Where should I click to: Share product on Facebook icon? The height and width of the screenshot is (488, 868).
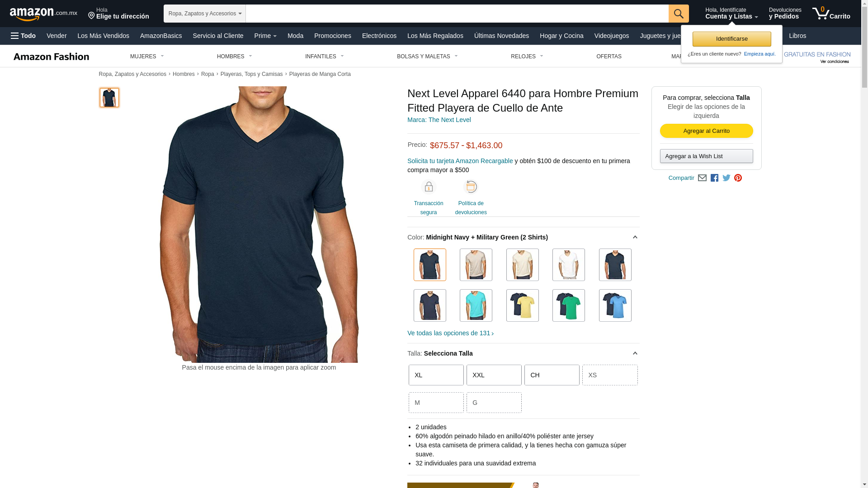(714, 178)
